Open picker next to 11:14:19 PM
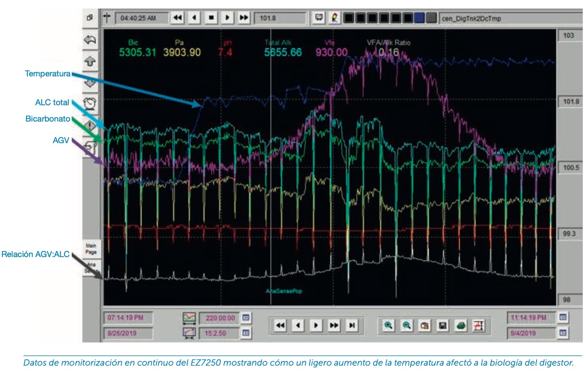The height and width of the screenshot is (369, 588). tap(563, 318)
